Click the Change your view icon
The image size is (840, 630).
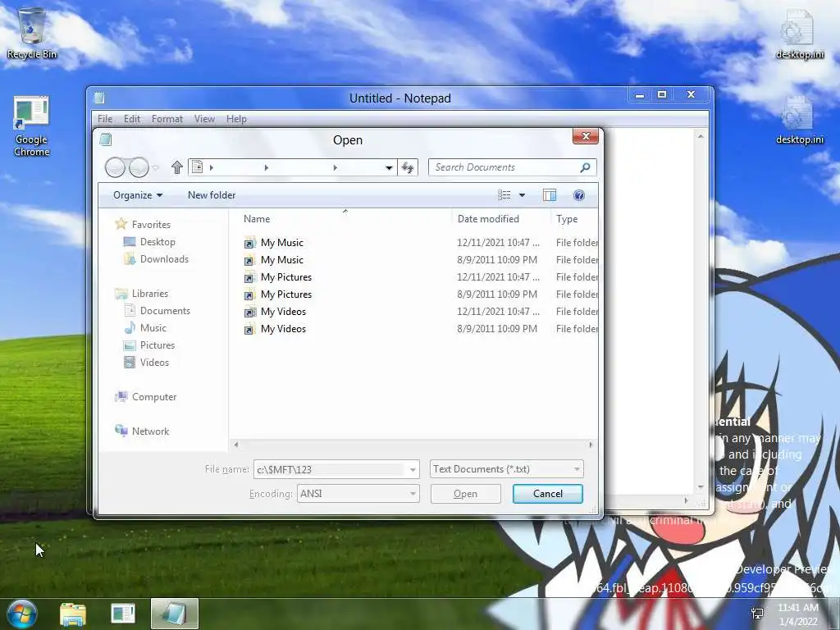(504, 195)
